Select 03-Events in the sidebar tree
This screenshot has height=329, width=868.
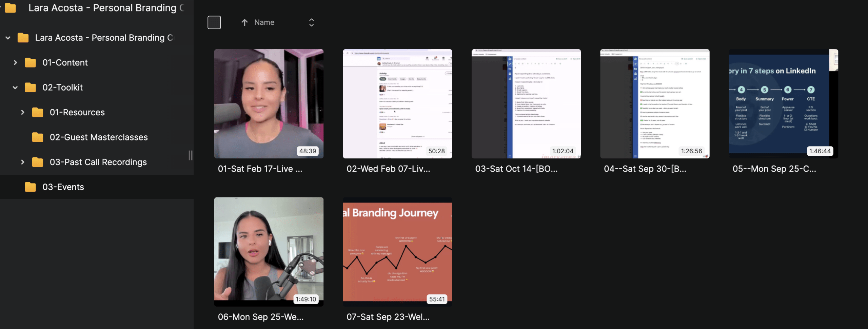click(x=63, y=187)
